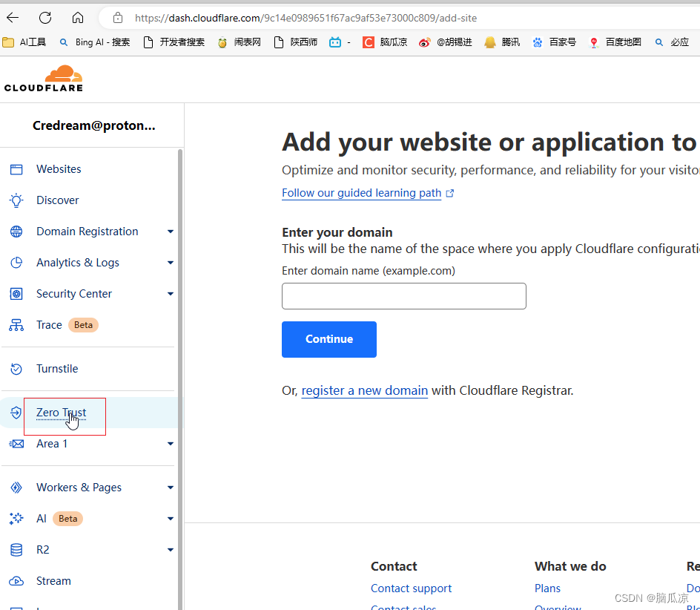Click the Credream@proton account name
The height and width of the screenshot is (610, 700).
93,125
